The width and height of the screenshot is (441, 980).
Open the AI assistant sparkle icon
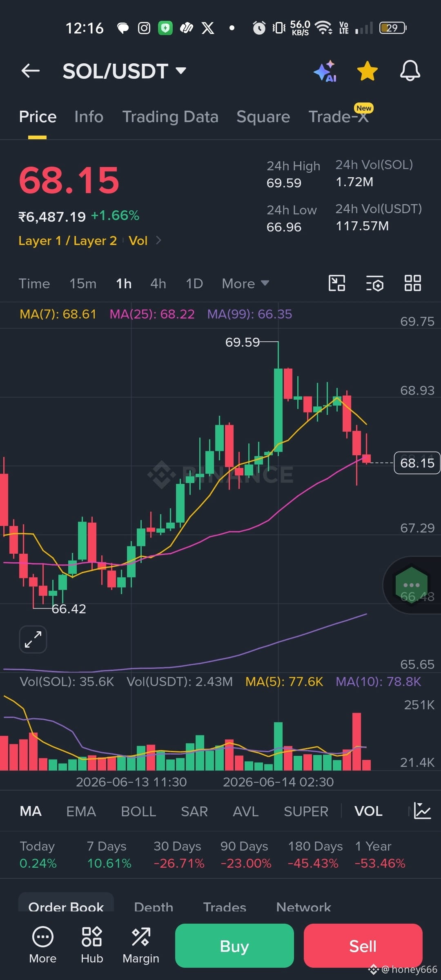pos(325,71)
